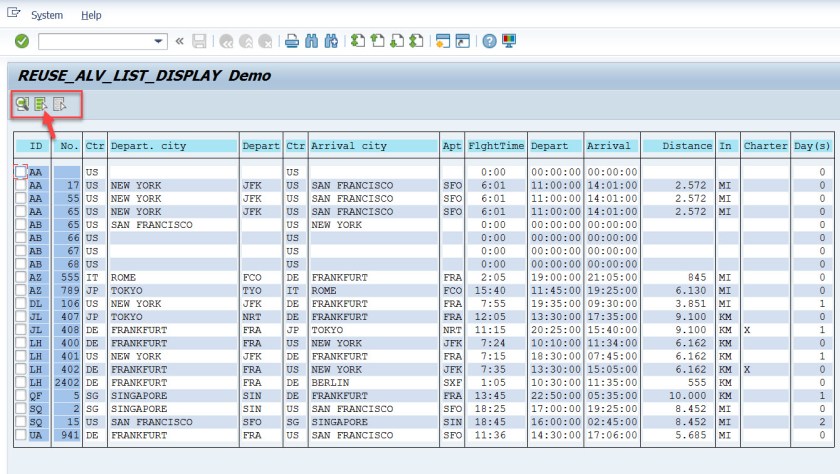
Task: Jump to first page using toolbar icon
Action: 358,41
